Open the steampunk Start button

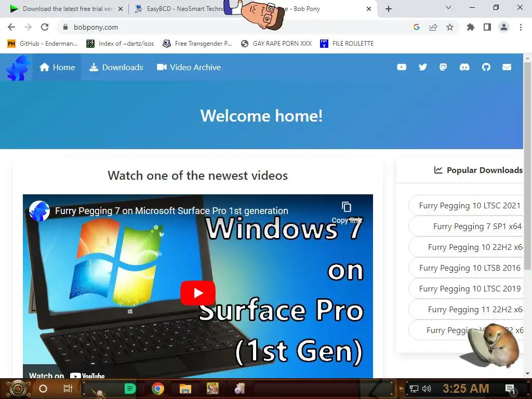click(18, 389)
